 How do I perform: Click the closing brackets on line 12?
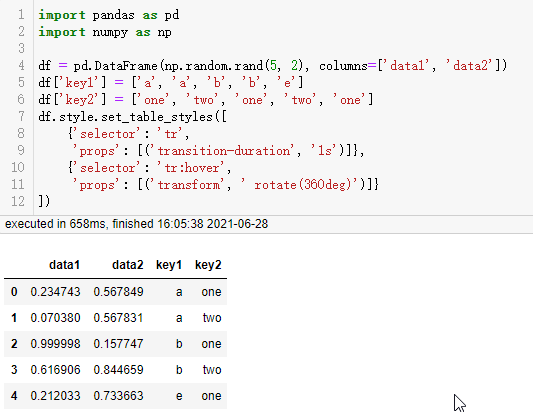pos(44,201)
